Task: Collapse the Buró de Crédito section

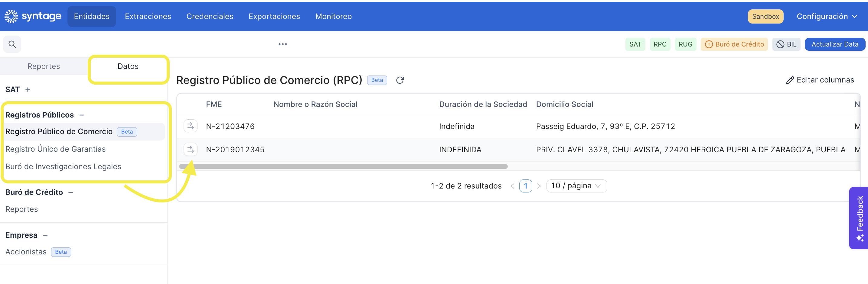Action: point(71,192)
